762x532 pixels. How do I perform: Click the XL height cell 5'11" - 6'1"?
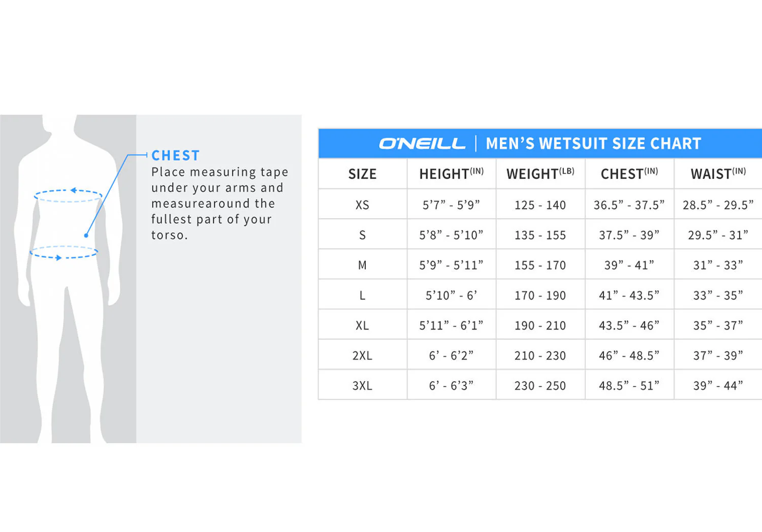451,325
